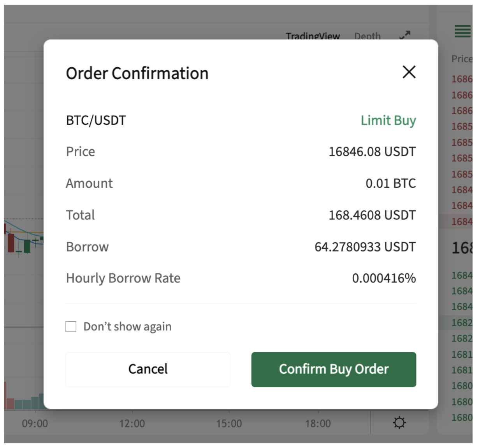478x448 pixels.
Task: Tick the Don't show again checkbox
Action: [71, 327]
